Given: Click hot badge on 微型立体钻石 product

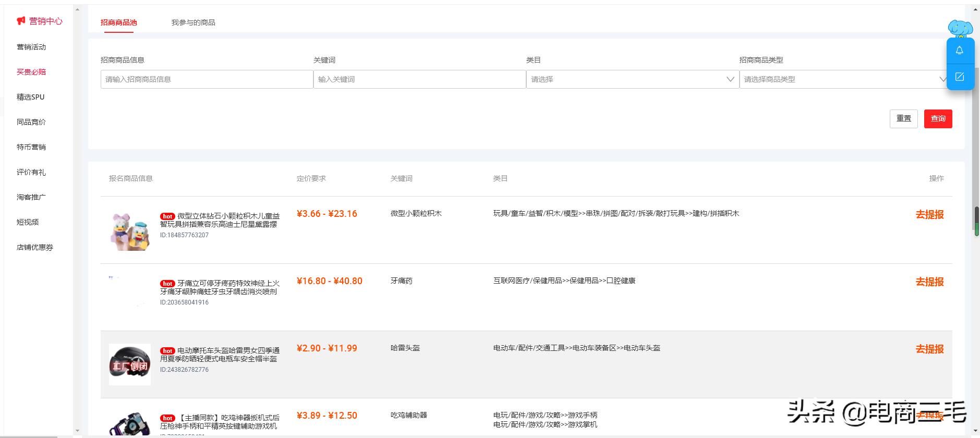Looking at the screenshot, I should [167, 216].
